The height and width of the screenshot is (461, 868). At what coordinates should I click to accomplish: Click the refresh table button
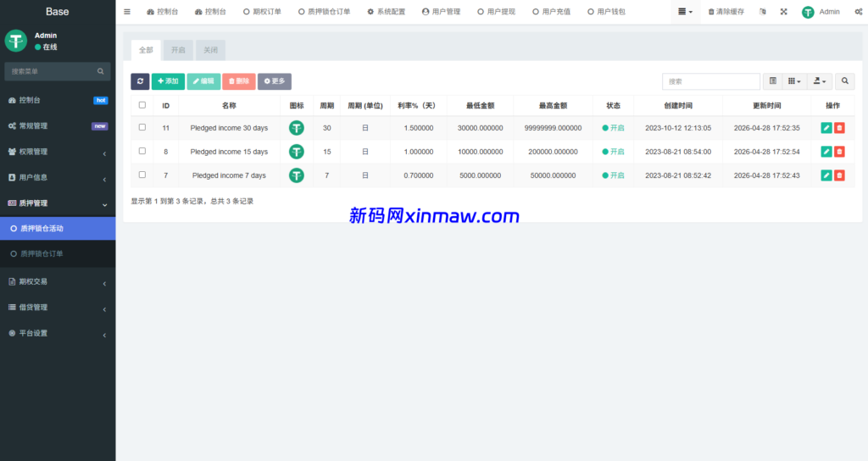[x=140, y=81]
